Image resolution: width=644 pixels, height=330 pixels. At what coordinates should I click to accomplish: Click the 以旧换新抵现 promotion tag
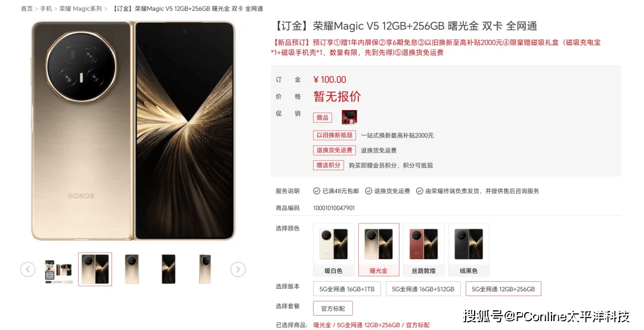pyautogui.click(x=335, y=135)
